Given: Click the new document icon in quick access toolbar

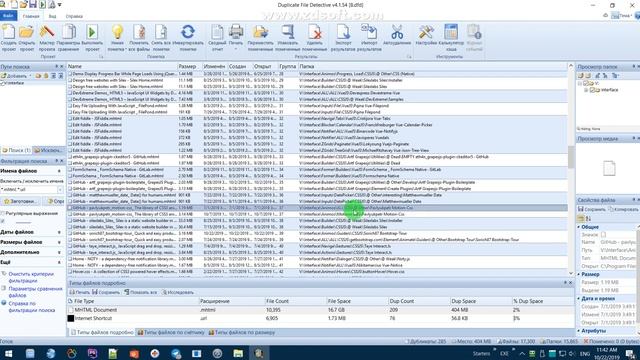Looking at the screenshot, I should click(x=14, y=4).
